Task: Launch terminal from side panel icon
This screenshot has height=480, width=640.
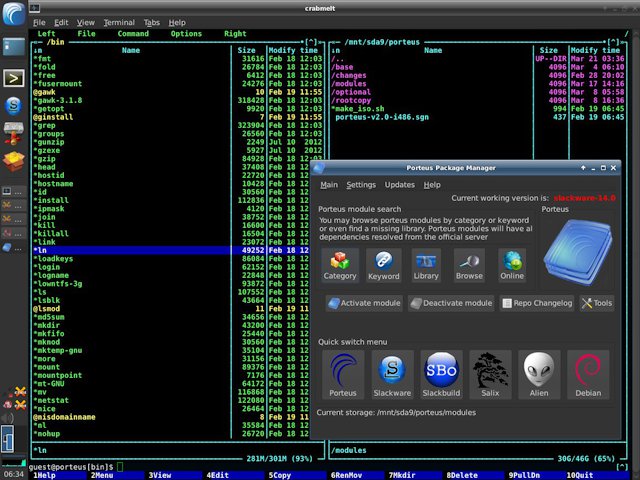Action: pyautogui.click(x=14, y=78)
